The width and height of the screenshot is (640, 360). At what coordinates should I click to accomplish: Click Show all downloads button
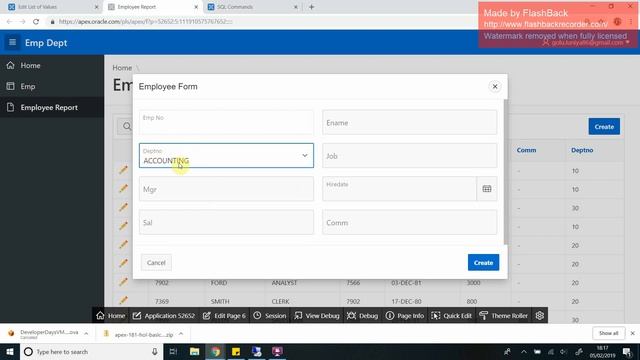608,333
